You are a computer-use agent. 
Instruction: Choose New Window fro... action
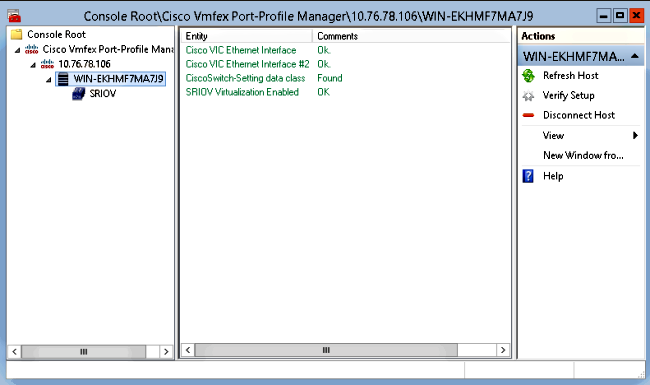[583, 155]
